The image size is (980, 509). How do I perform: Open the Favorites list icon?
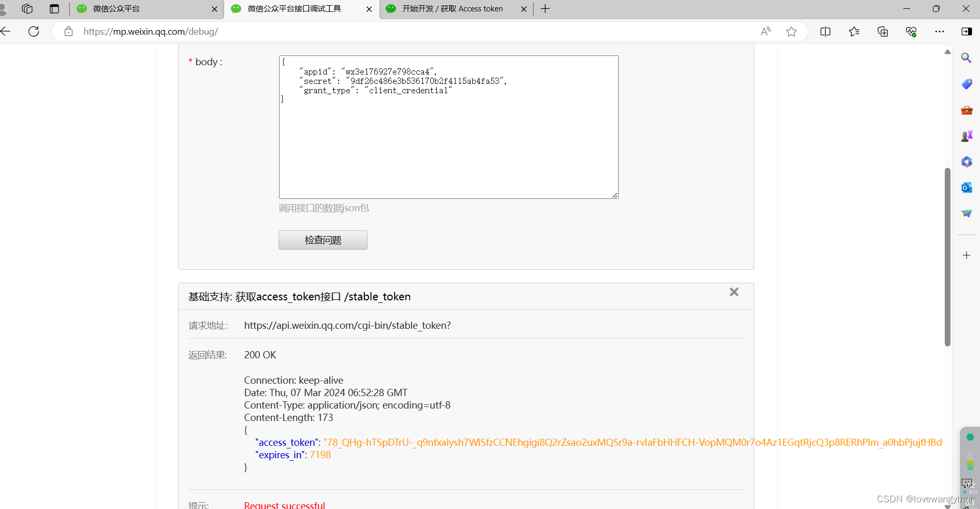click(x=854, y=32)
